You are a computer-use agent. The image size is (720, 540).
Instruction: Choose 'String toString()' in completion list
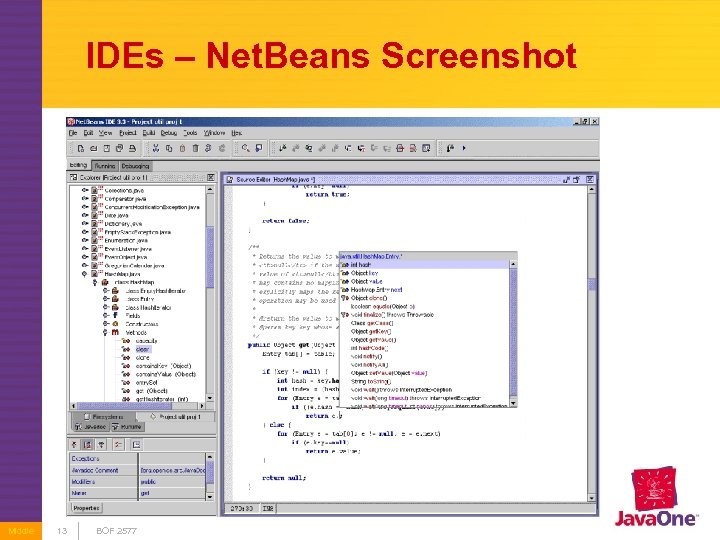[424, 382]
